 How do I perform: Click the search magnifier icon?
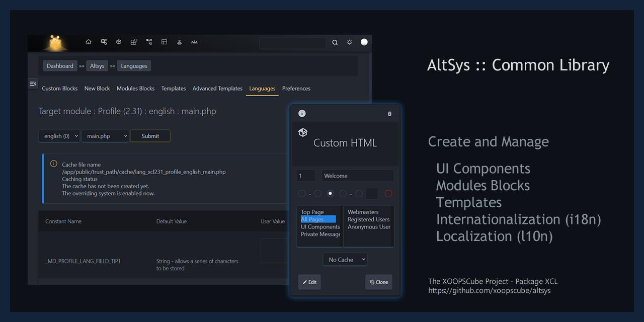(335, 43)
